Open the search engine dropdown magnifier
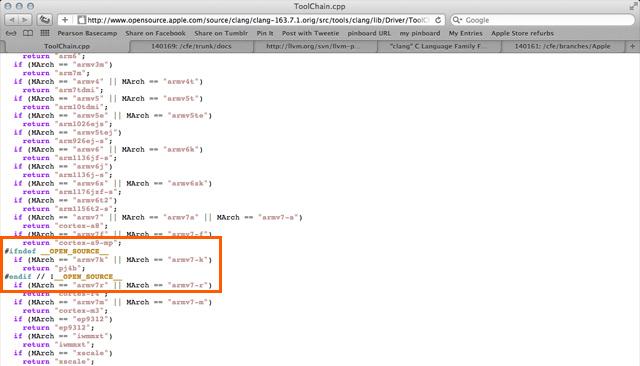 pos(458,20)
